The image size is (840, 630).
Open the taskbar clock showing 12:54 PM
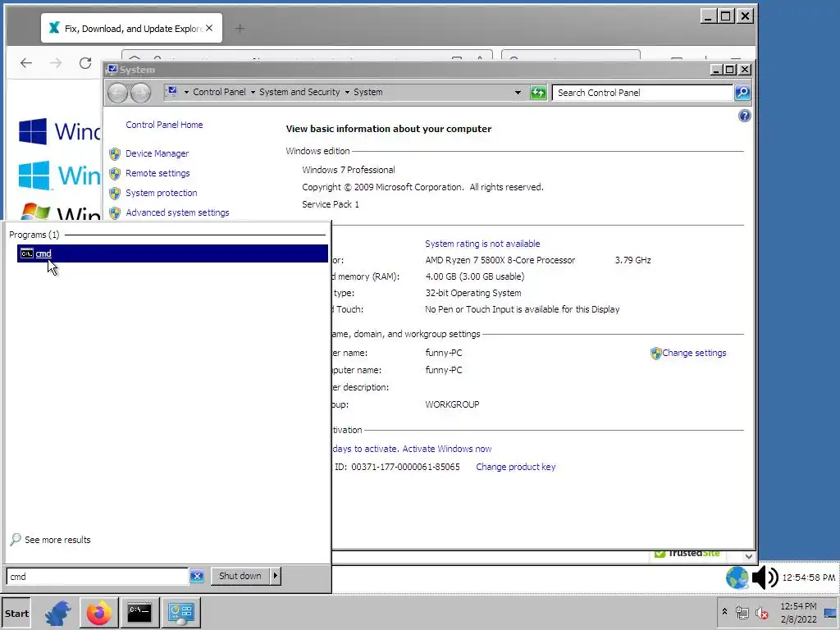tap(798, 613)
